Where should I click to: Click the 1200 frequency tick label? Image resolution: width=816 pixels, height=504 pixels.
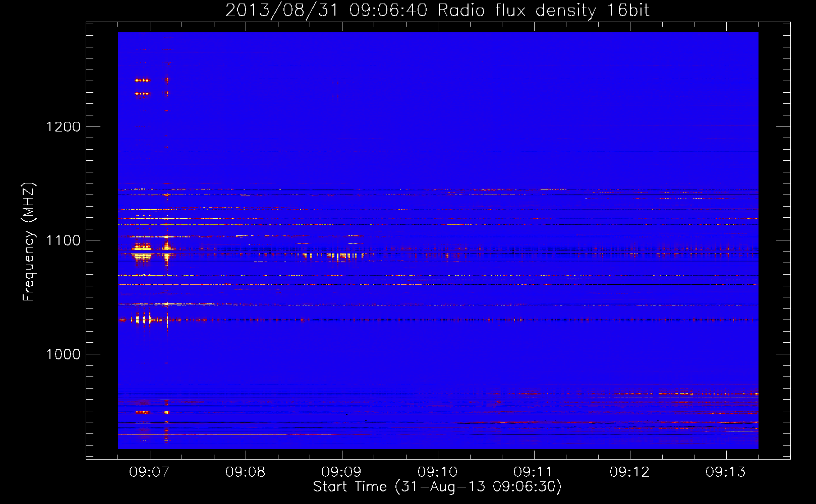tap(63, 127)
